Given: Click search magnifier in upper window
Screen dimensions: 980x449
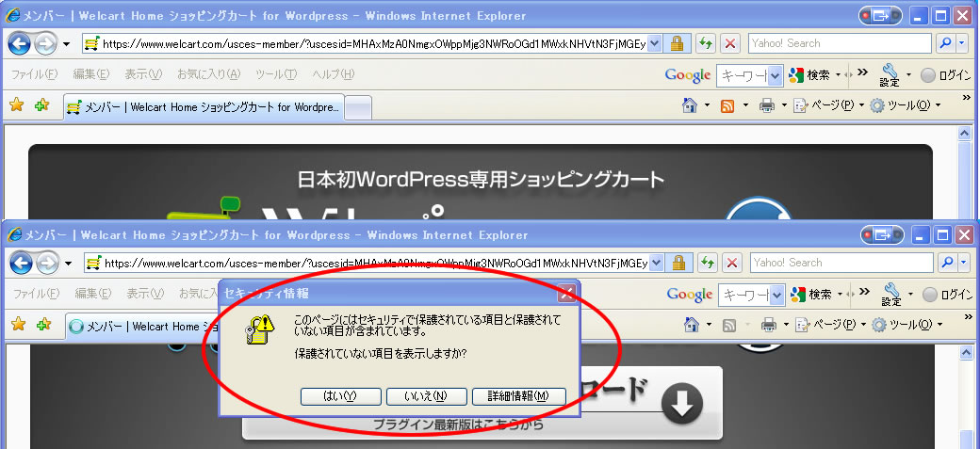Looking at the screenshot, I should tap(946, 43).
